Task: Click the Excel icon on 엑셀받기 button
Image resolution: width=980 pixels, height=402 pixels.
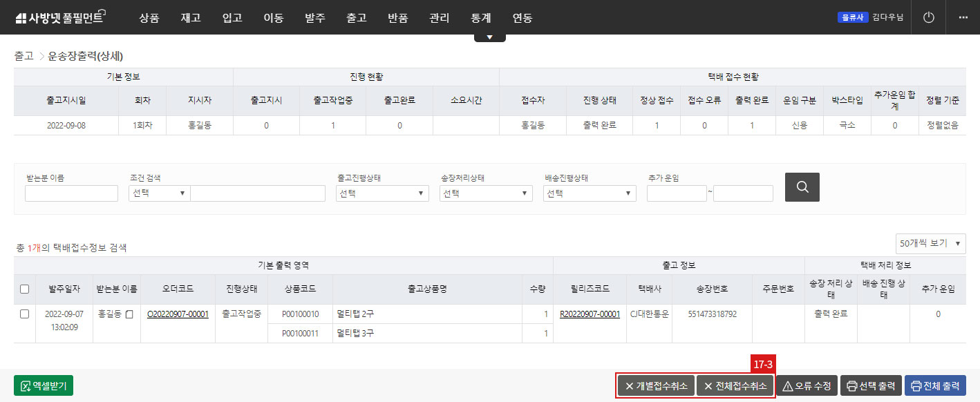Action: click(x=26, y=385)
